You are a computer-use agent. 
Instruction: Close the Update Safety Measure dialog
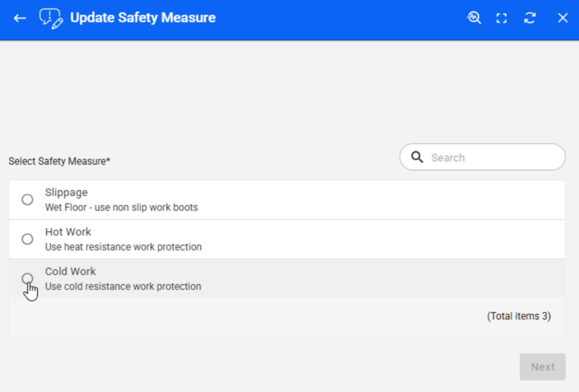(563, 18)
